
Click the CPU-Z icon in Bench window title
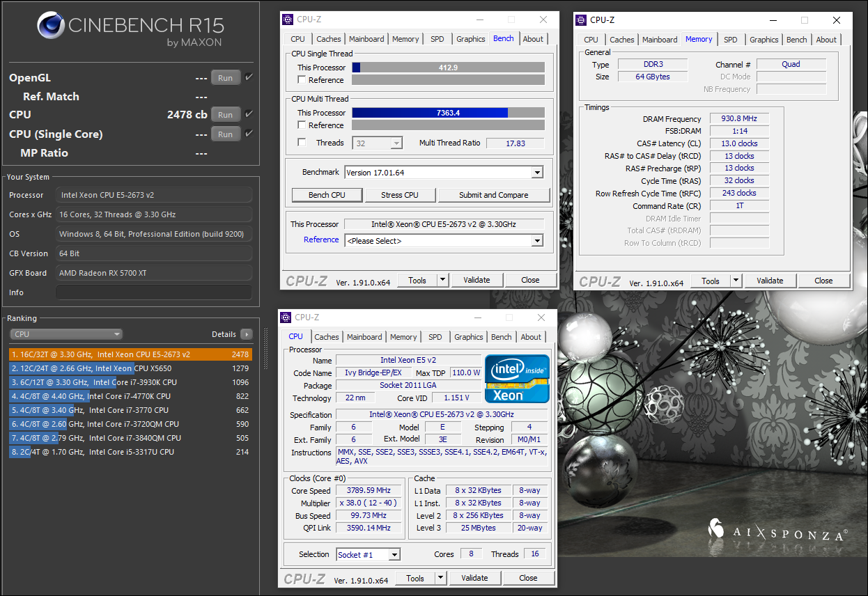pos(288,19)
